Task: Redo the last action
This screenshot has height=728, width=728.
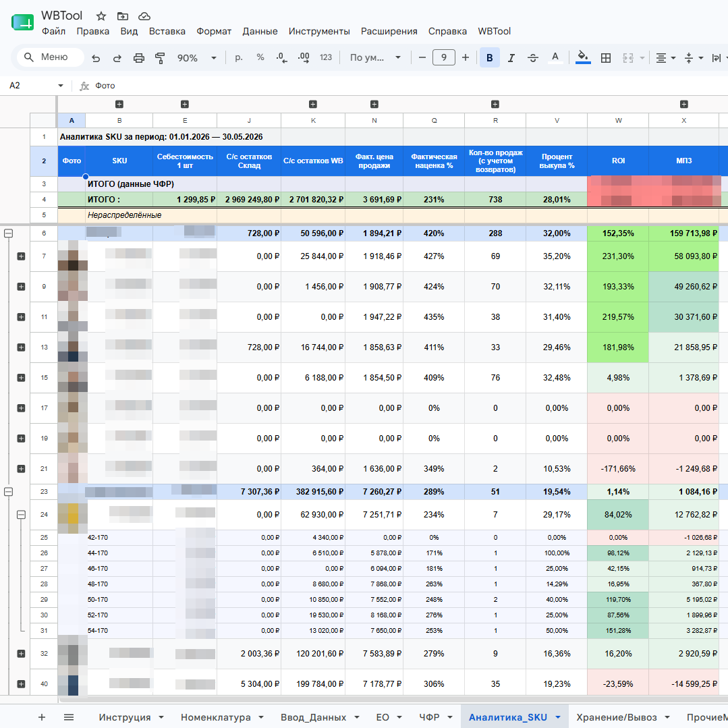Action: pos(117,58)
